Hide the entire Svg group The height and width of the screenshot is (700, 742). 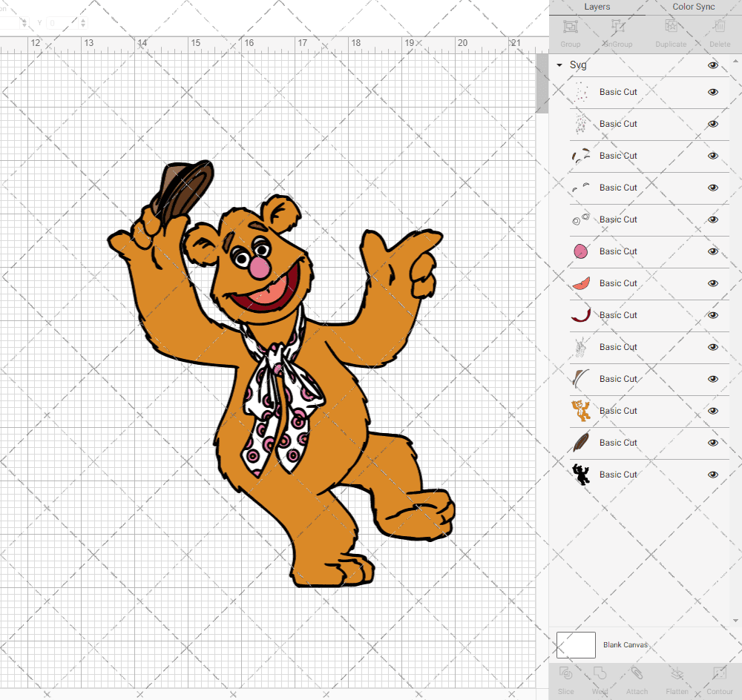click(x=713, y=65)
